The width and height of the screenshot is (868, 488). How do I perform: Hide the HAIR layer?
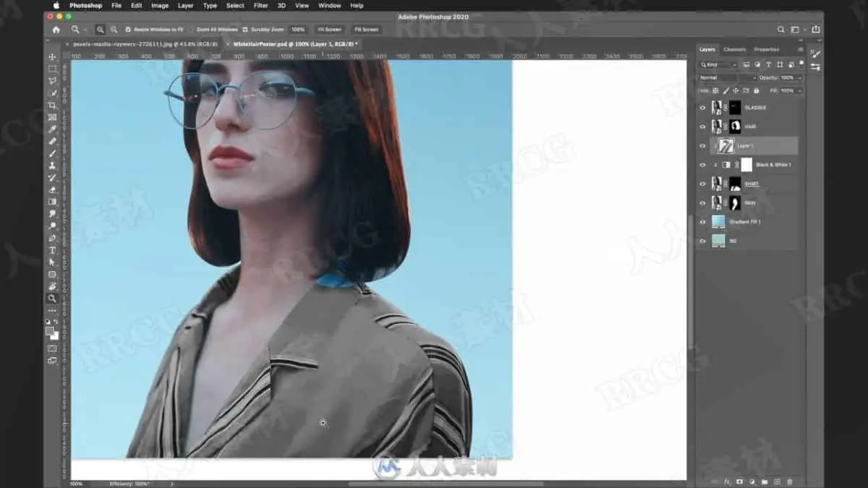(x=702, y=127)
